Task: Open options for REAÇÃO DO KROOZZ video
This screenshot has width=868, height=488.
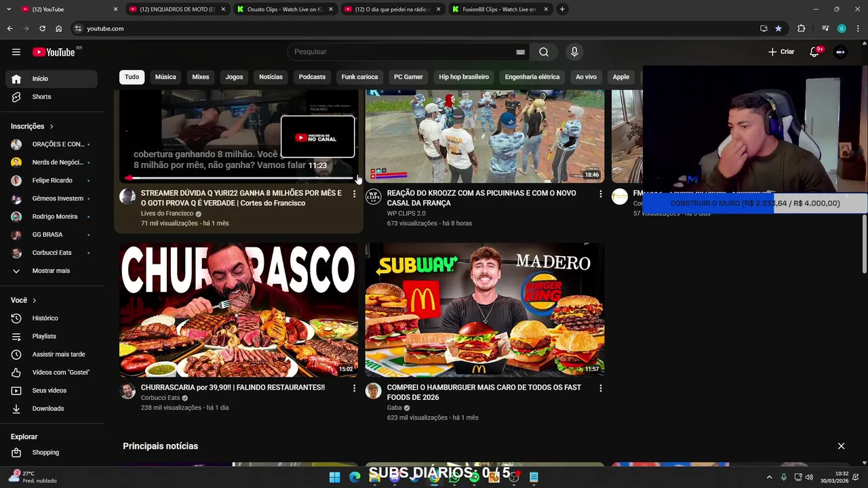Action: [600, 194]
